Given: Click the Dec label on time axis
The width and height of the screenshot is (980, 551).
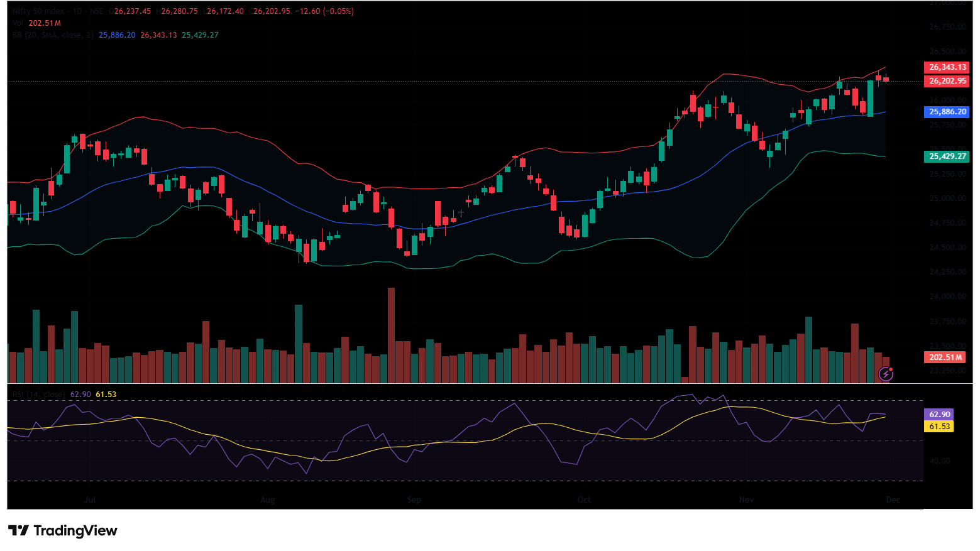Looking at the screenshot, I should pos(893,500).
